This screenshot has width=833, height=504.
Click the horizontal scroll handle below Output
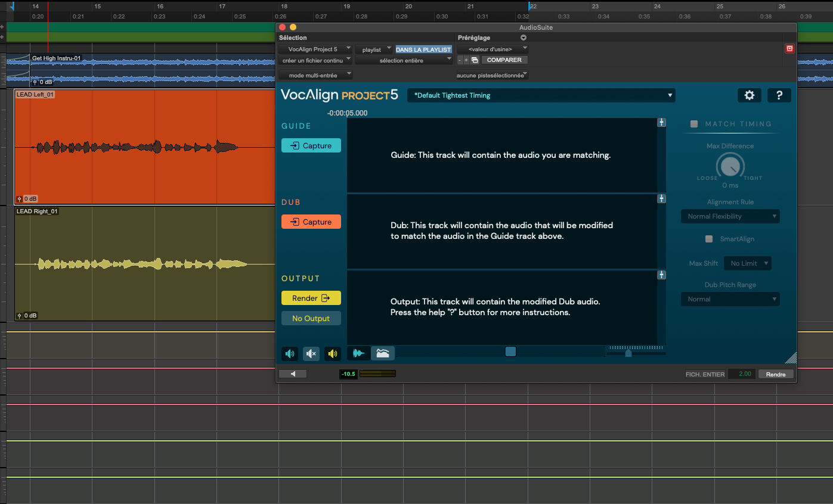[x=510, y=351]
